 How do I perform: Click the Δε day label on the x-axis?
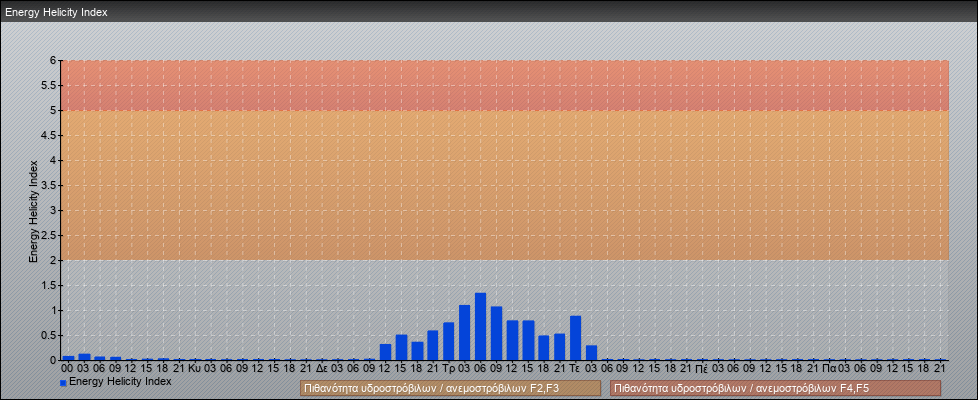[321, 368]
